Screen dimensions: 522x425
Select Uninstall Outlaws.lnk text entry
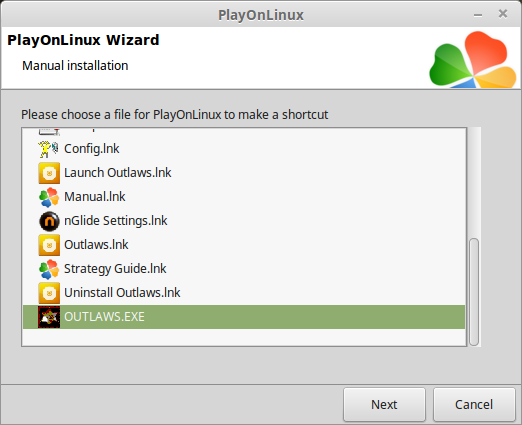click(x=122, y=293)
